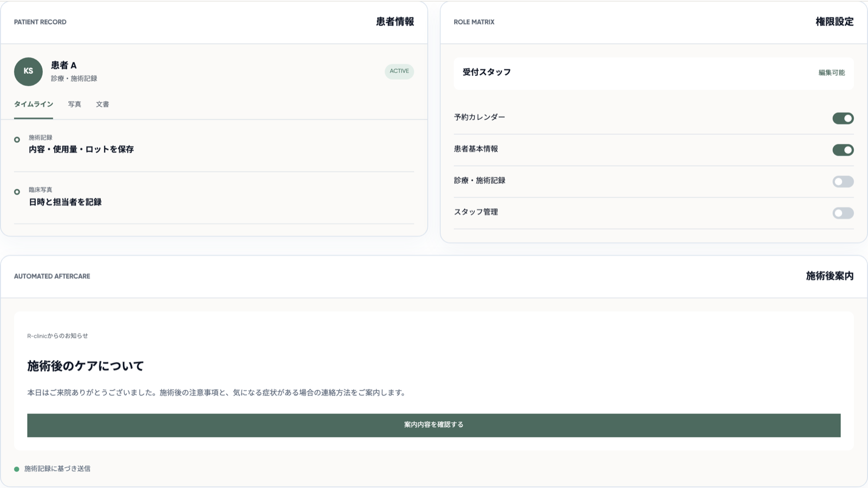
Task: Click the 臨床写真 timeline marker circle
Action: click(x=17, y=192)
